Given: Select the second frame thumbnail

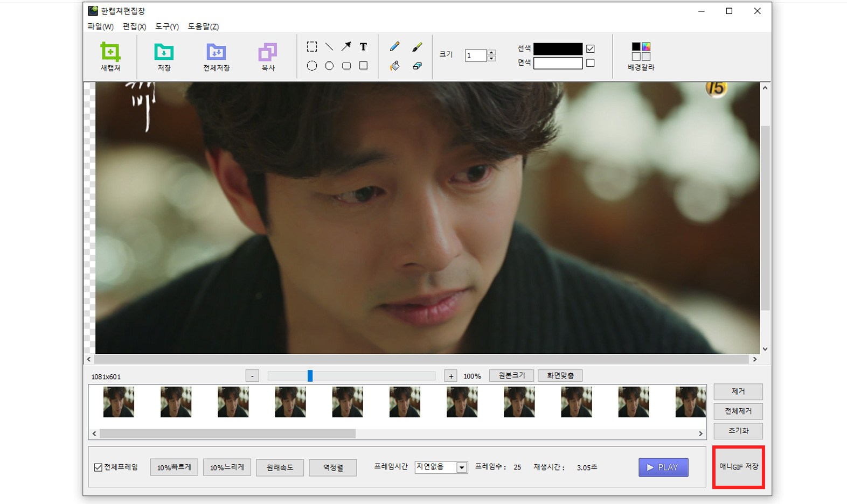Looking at the screenshot, I should pos(176,402).
